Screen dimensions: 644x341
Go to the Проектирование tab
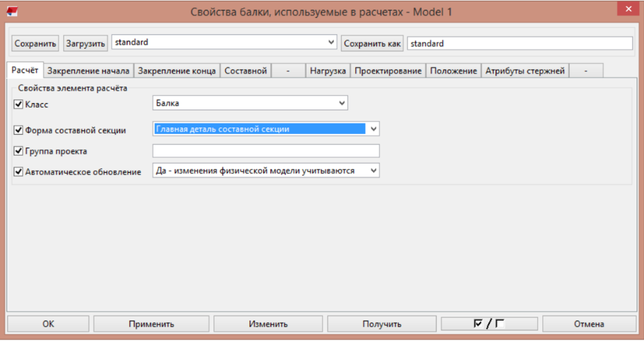tap(388, 71)
